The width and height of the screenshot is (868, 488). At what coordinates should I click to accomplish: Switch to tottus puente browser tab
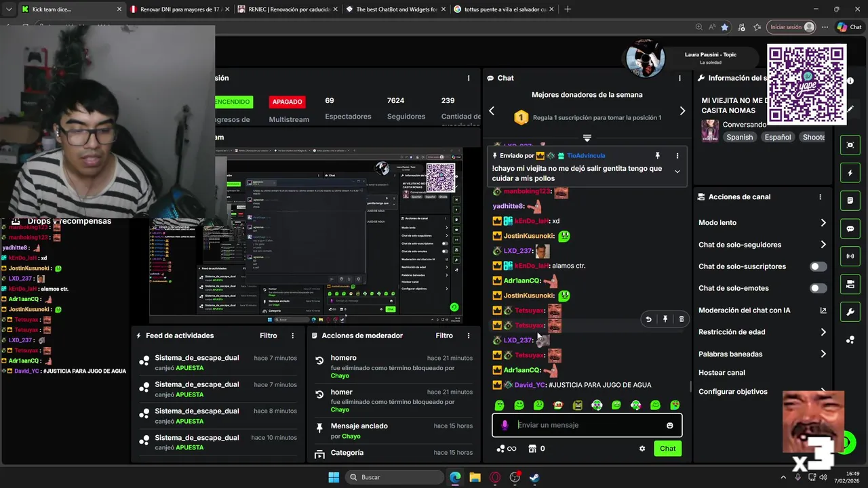(502, 9)
